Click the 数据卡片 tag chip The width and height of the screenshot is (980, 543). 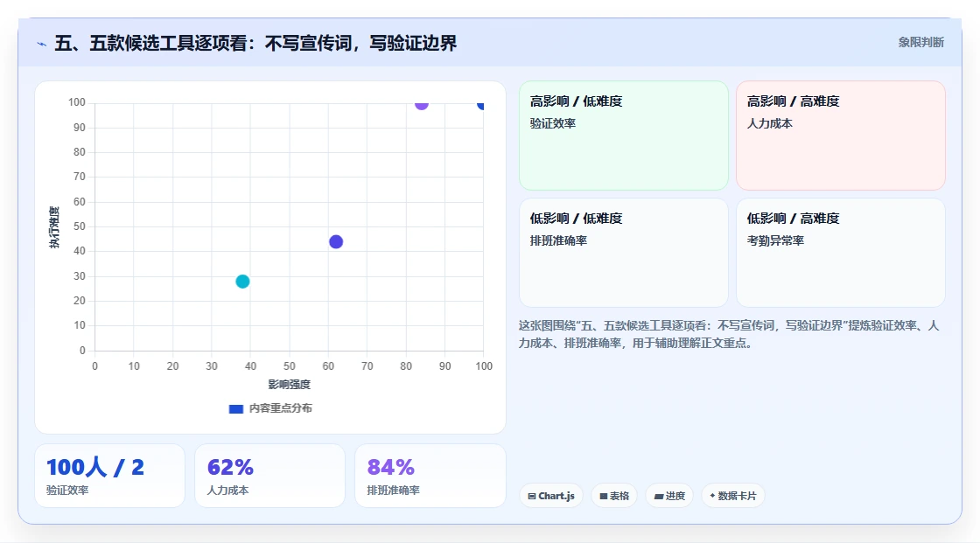(733, 496)
